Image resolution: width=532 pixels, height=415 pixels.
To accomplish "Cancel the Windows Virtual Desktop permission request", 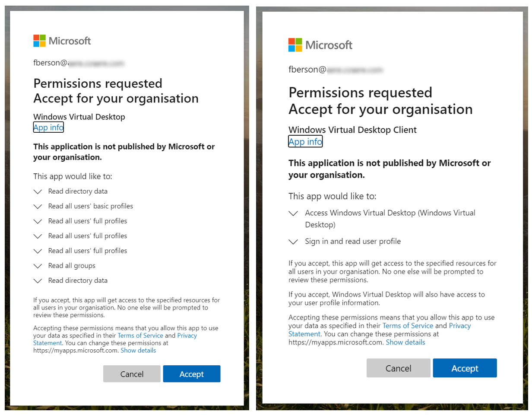I will (132, 374).
